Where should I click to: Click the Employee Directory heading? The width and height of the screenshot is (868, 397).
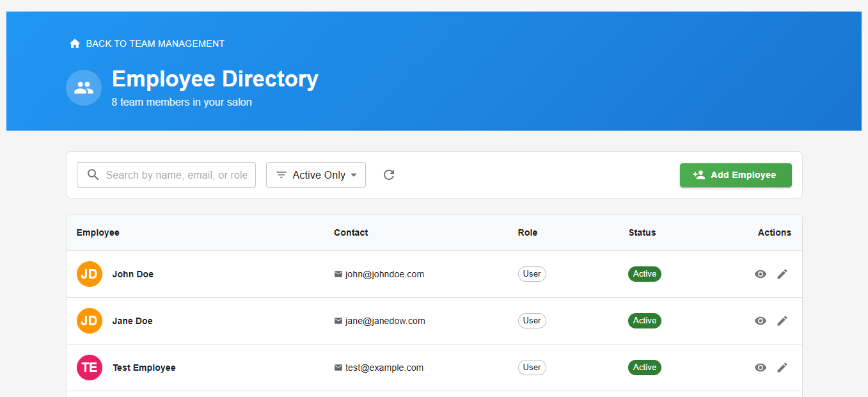pos(215,79)
